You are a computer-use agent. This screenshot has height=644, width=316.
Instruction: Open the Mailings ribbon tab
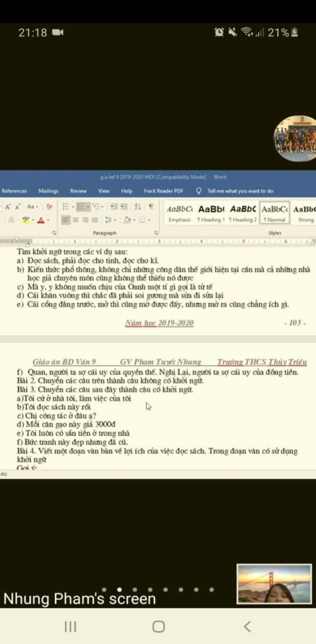pos(48,191)
